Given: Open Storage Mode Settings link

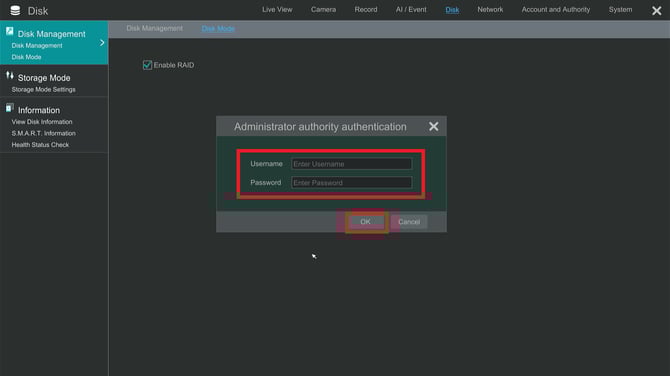Looking at the screenshot, I should [44, 90].
